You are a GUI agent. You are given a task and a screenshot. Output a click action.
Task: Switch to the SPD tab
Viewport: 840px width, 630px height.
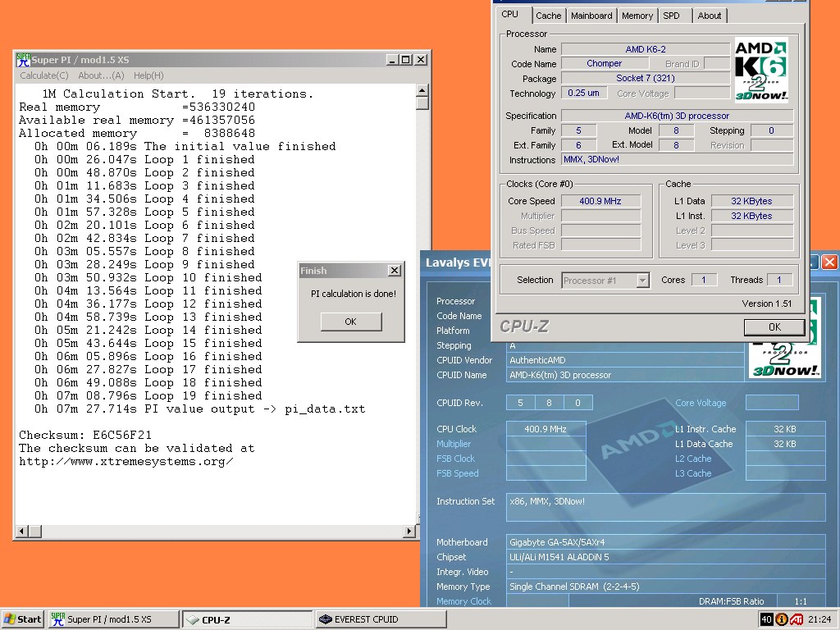click(x=671, y=16)
